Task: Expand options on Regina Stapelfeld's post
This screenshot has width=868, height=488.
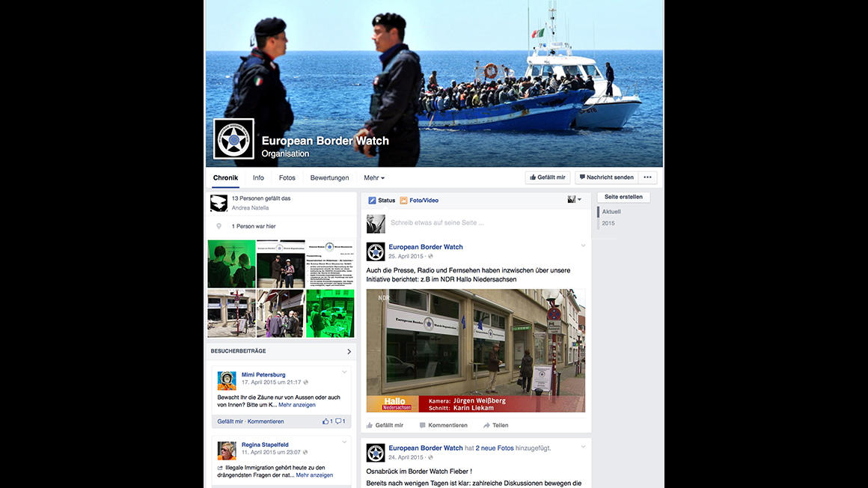Action: (x=344, y=442)
